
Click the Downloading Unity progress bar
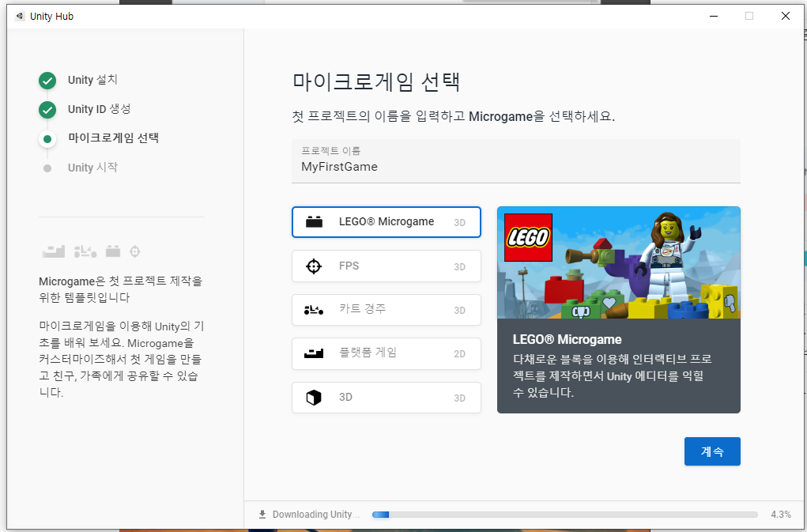click(564, 515)
